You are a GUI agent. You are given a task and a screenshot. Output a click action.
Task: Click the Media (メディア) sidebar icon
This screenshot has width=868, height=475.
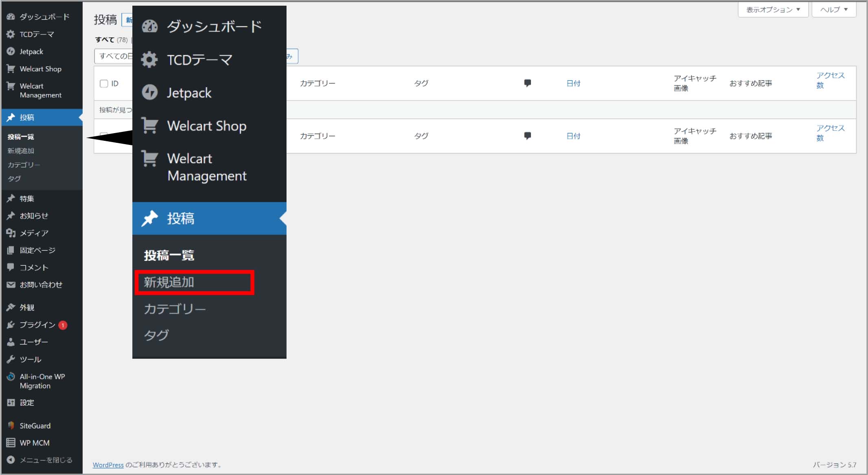pyautogui.click(x=11, y=233)
